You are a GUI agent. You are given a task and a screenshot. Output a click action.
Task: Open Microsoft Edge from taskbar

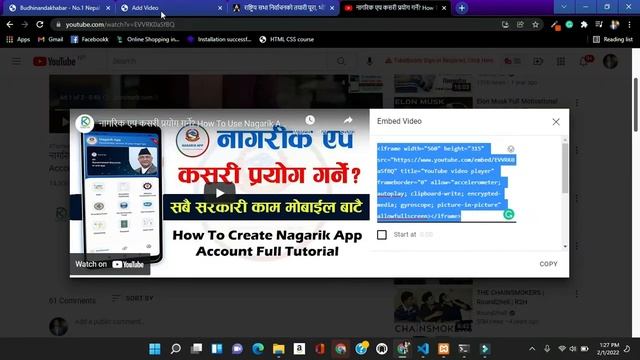[x=258, y=349]
